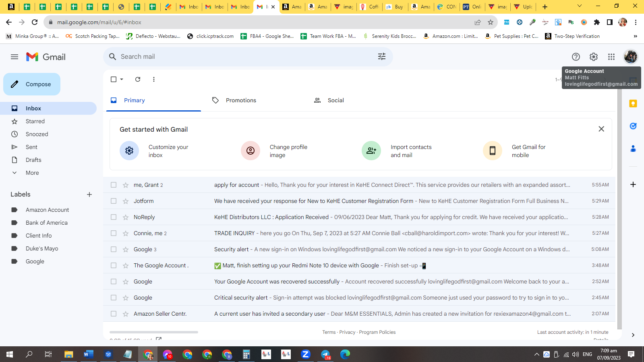Tick the main select-all checkbox
The height and width of the screenshot is (362, 644).
pyautogui.click(x=114, y=79)
